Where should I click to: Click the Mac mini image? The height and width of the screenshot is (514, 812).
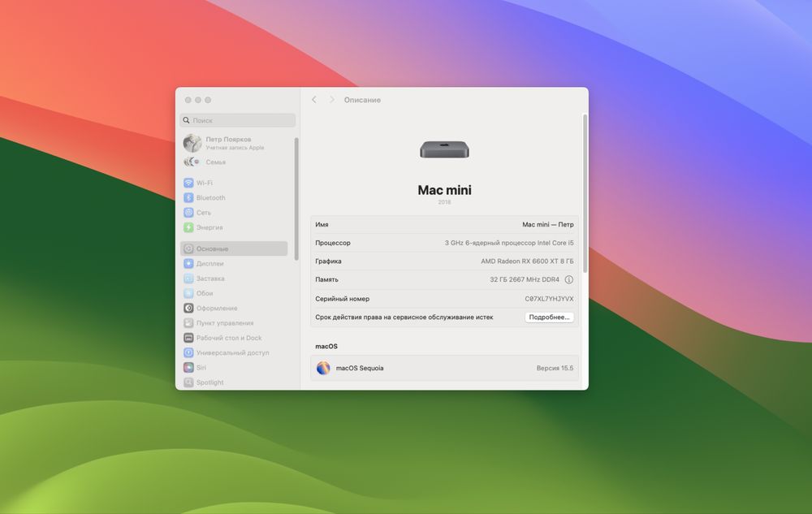(444, 149)
